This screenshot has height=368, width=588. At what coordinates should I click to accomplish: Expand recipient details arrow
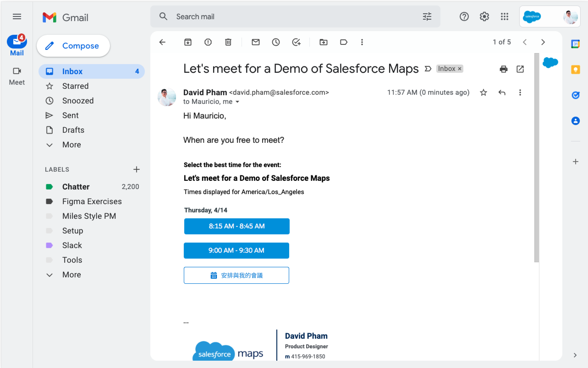pos(237,102)
